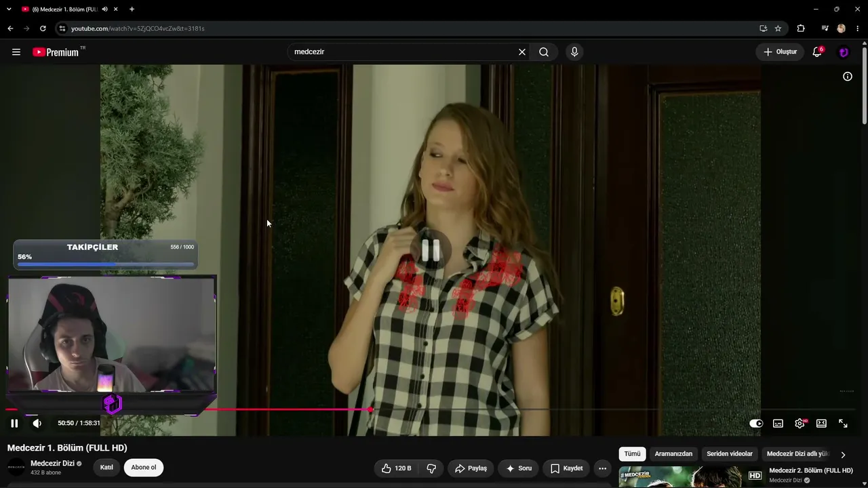868x488 pixels.
Task: View site information icon in address bar
Action: (62, 28)
